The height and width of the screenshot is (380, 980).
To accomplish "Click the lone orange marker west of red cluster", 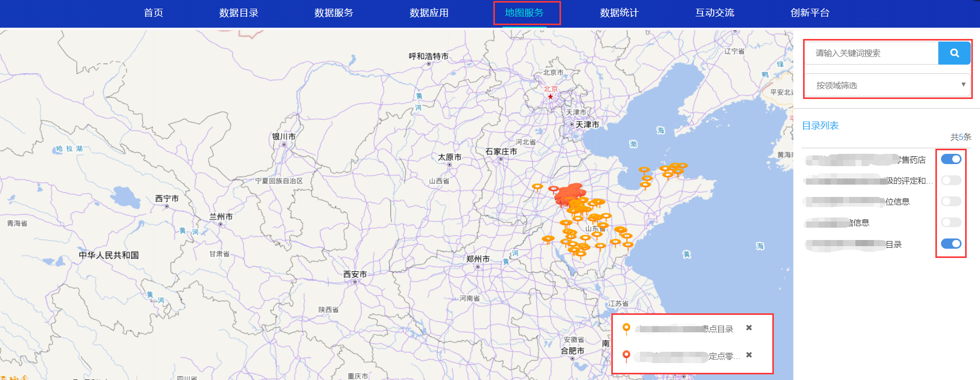I will click(537, 187).
